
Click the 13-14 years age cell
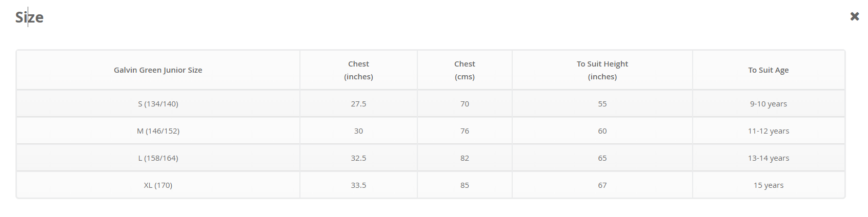pos(768,158)
